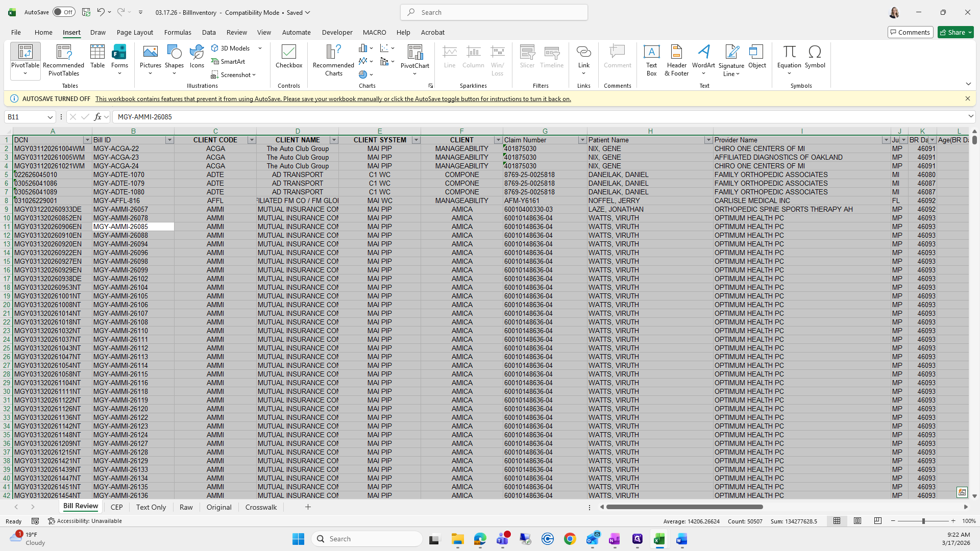Open the CLIENT CODE column filter dropdown
This screenshot has width=980, height=551.
251,140
